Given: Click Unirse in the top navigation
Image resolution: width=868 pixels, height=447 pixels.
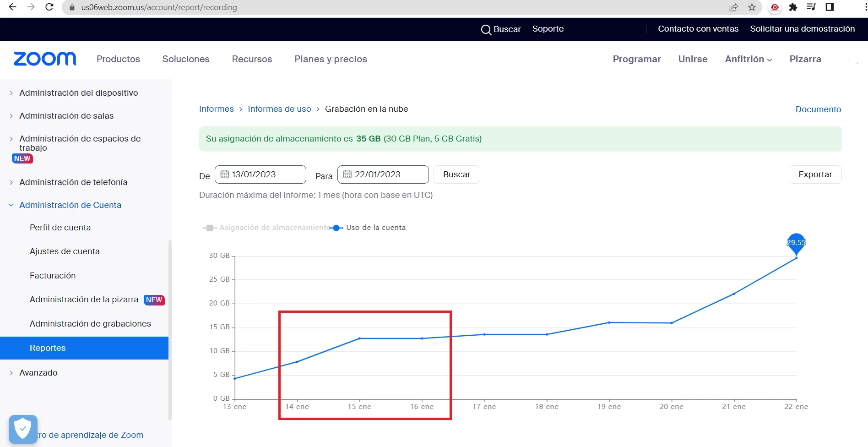Looking at the screenshot, I should pos(693,59).
